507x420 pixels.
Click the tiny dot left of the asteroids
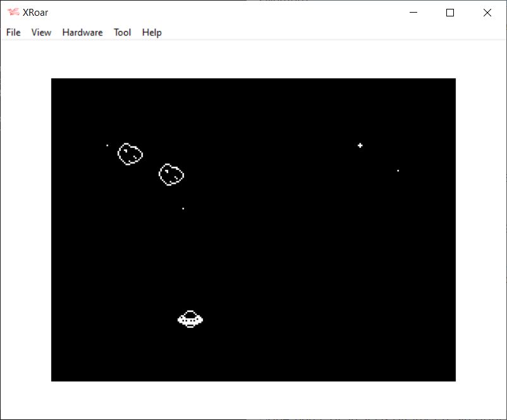(107, 145)
